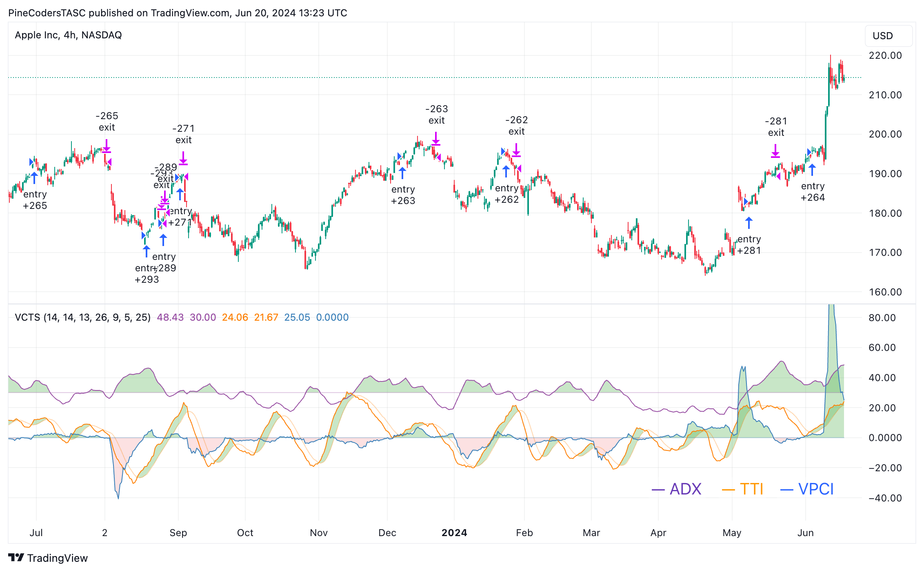The image size is (924, 572).
Task: Click the TradingView logo at bottom left
Action: [48, 558]
